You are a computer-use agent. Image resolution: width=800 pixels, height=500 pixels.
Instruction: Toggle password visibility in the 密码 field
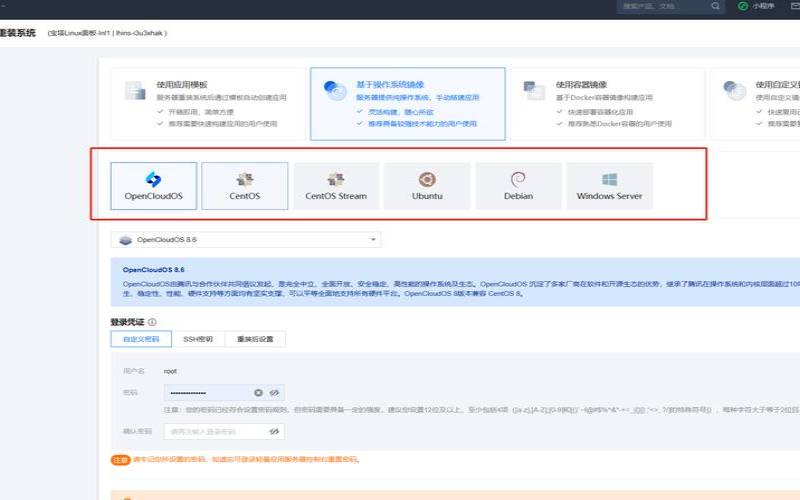pos(273,393)
